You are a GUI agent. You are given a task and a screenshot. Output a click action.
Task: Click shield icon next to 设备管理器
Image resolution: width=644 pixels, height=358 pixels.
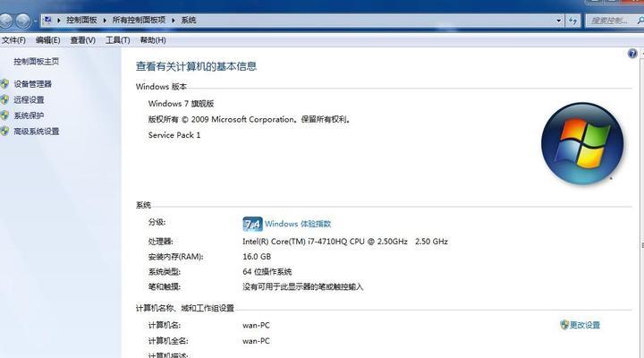[x=4, y=84]
